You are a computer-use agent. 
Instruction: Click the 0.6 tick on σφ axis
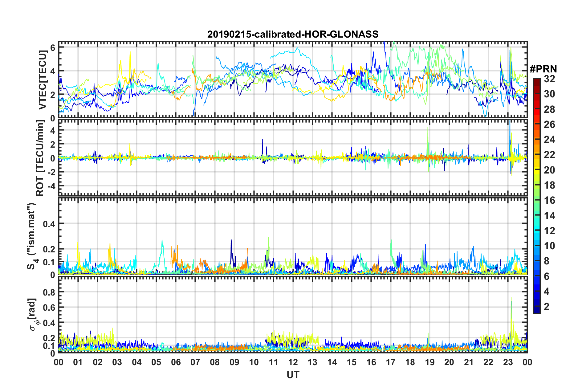pyautogui.click(x=49, y=307)
